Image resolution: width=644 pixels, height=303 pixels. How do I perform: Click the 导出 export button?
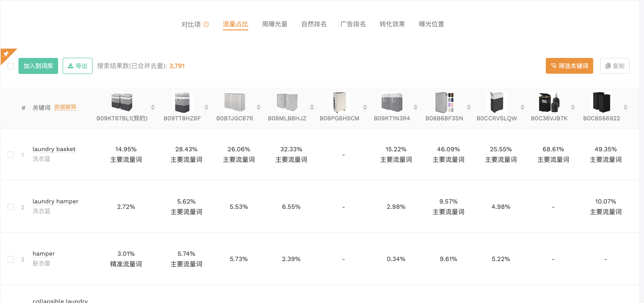tap(77, 66)
